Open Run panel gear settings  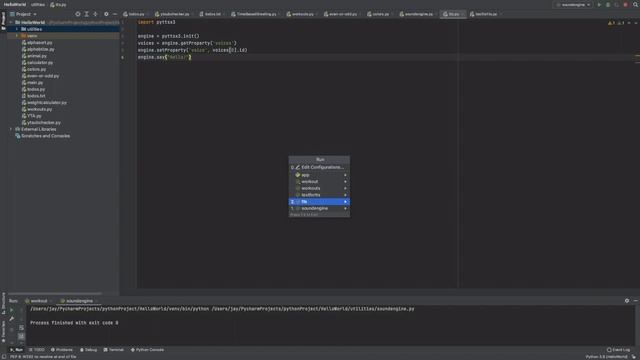point(627,301)
